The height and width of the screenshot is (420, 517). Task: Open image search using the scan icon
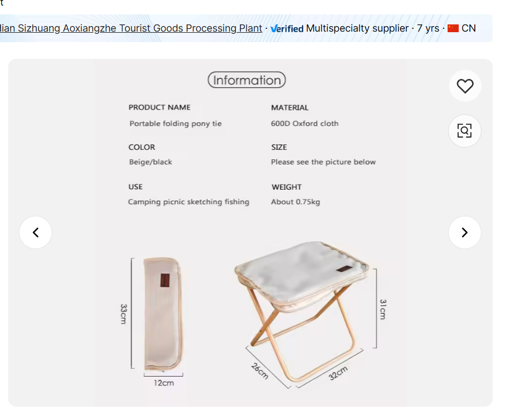[x=465, y=131]
